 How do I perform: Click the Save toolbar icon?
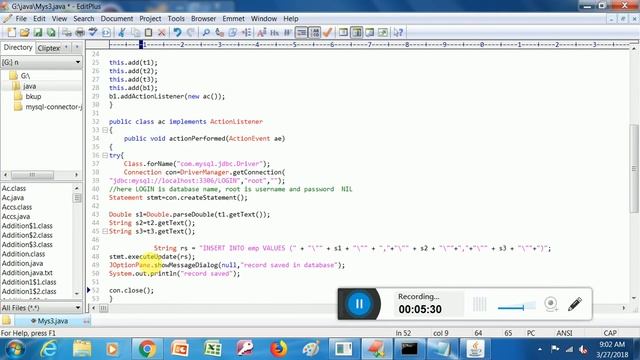pos(38,32)
